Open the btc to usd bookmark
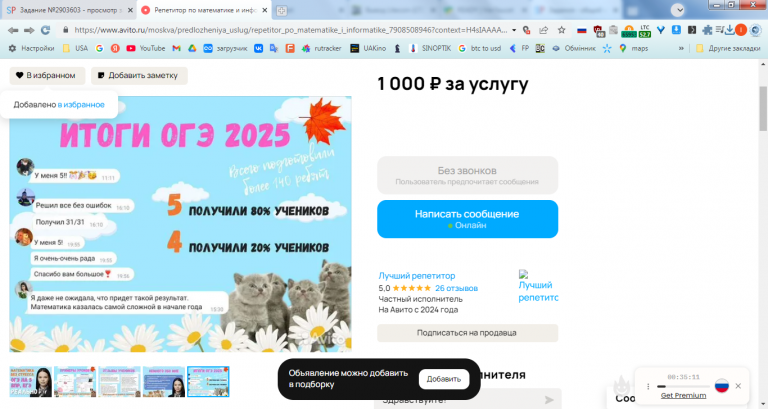 (x=479, y=48)
